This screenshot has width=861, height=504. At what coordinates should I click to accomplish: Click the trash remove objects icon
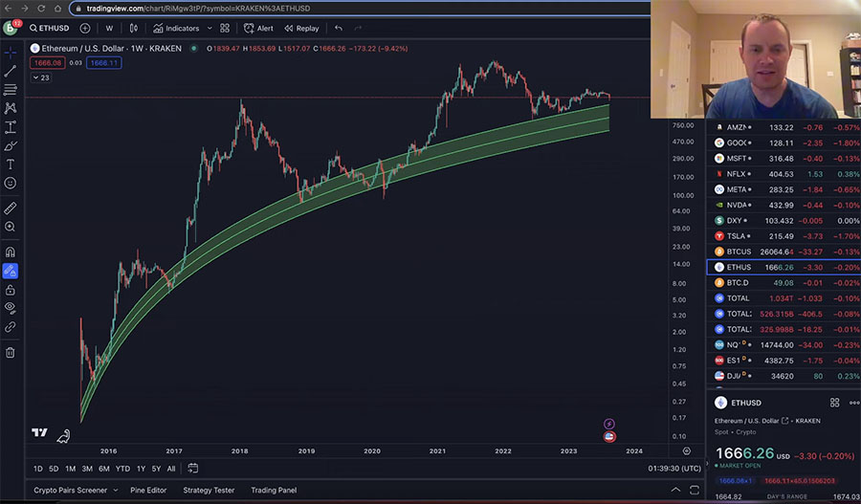[x=11, y=353]
